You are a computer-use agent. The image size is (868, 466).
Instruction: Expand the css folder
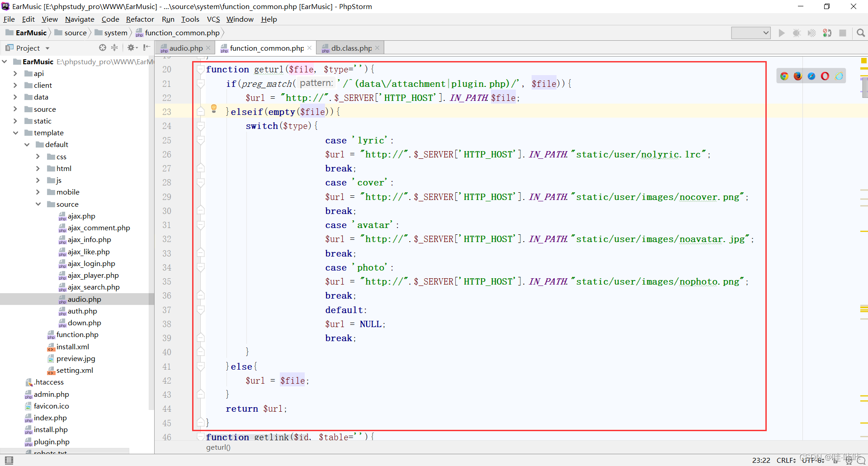(x=38, y=157)
